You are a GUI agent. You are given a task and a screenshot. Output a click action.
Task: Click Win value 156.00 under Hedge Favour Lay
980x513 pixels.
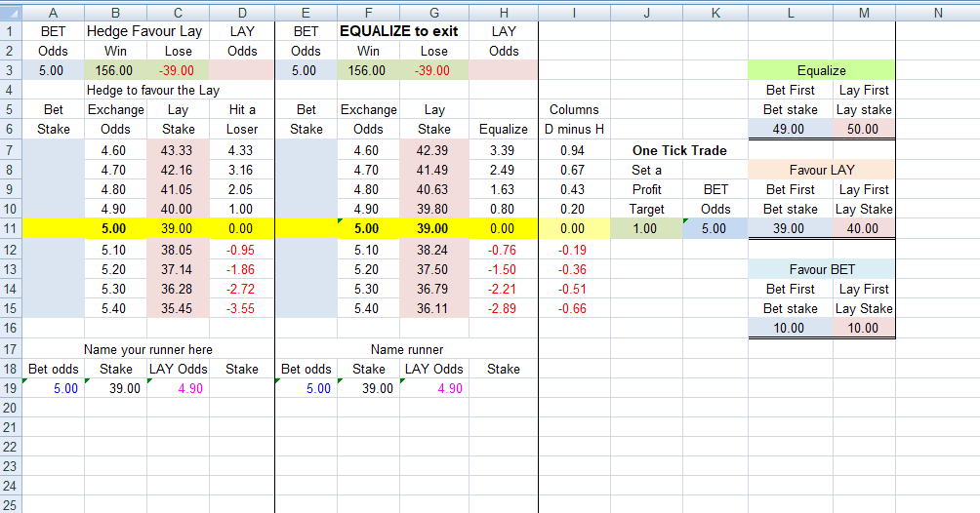pos(115,70)
